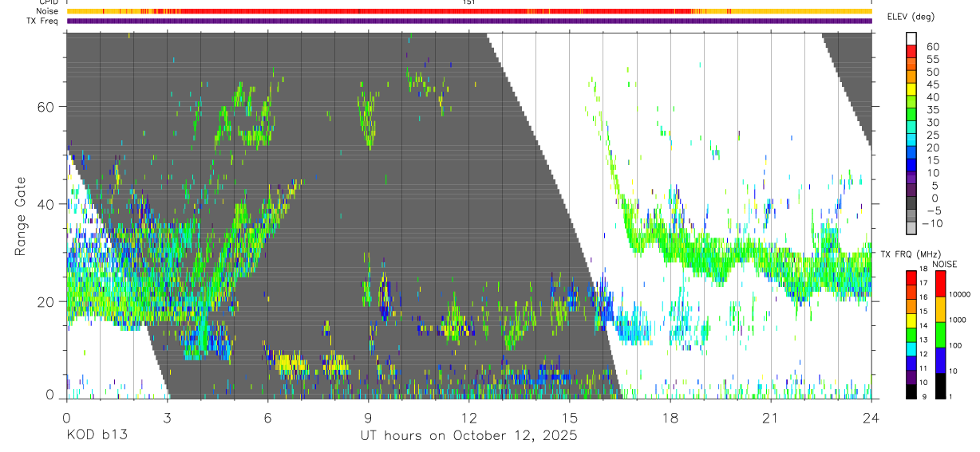Click the red swatch in the ELEV legend

(x=911, y=51)
